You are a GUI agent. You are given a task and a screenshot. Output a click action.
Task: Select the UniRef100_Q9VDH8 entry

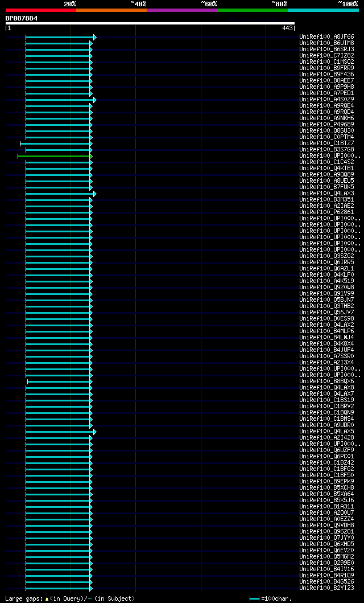(327, 526)
